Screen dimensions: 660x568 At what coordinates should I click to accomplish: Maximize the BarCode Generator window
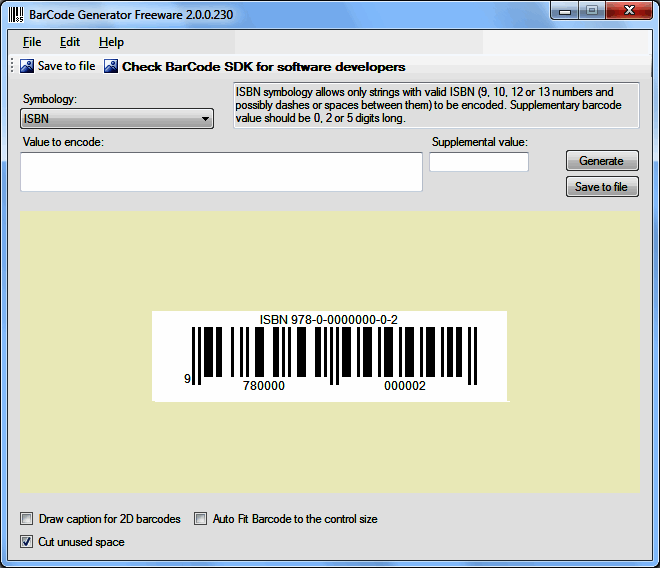[x=592, y=11]
